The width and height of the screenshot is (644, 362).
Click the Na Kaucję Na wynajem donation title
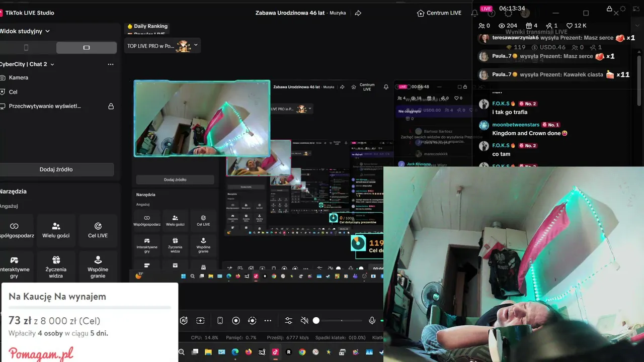point(57,297)
